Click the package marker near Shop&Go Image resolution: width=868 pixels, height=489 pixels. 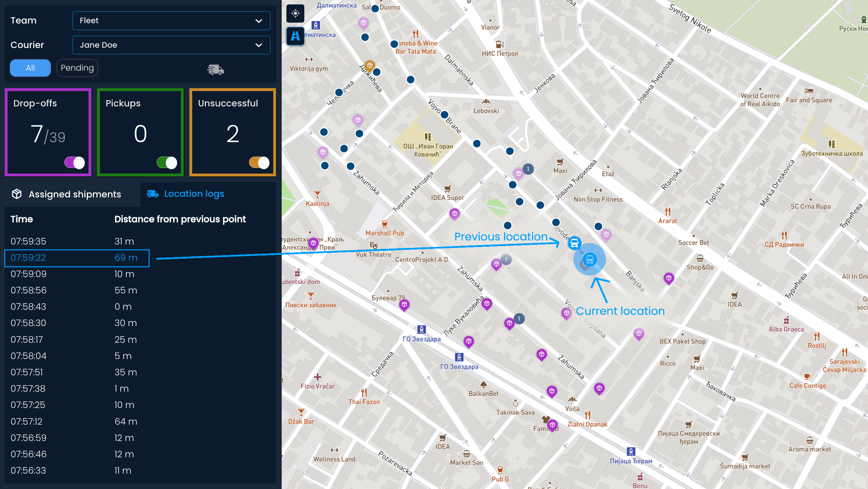[x=669, y=278]
